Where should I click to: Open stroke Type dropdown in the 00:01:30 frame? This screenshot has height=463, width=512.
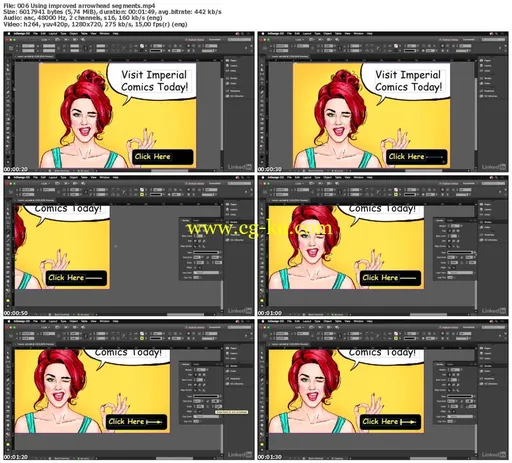click(461, 396)
